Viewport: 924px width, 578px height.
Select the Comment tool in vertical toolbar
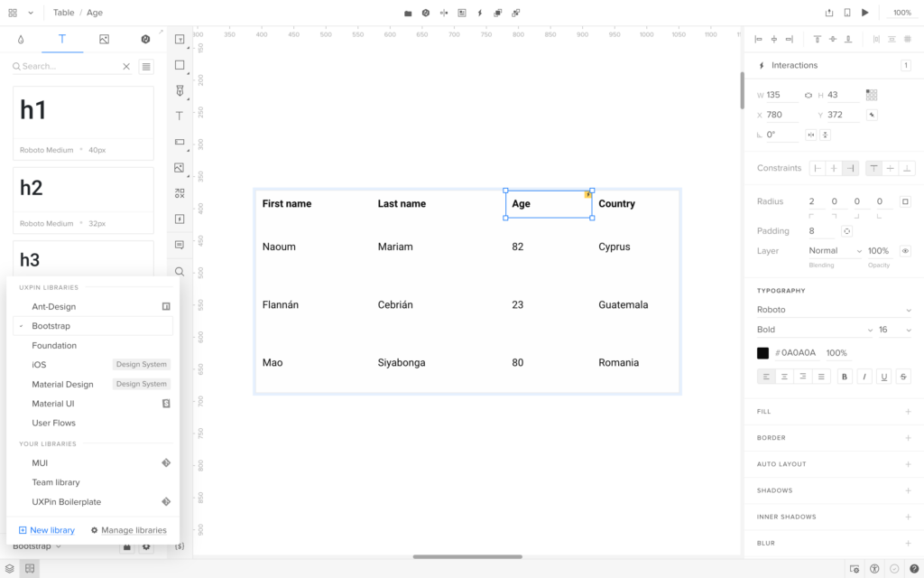click(180, 245)
